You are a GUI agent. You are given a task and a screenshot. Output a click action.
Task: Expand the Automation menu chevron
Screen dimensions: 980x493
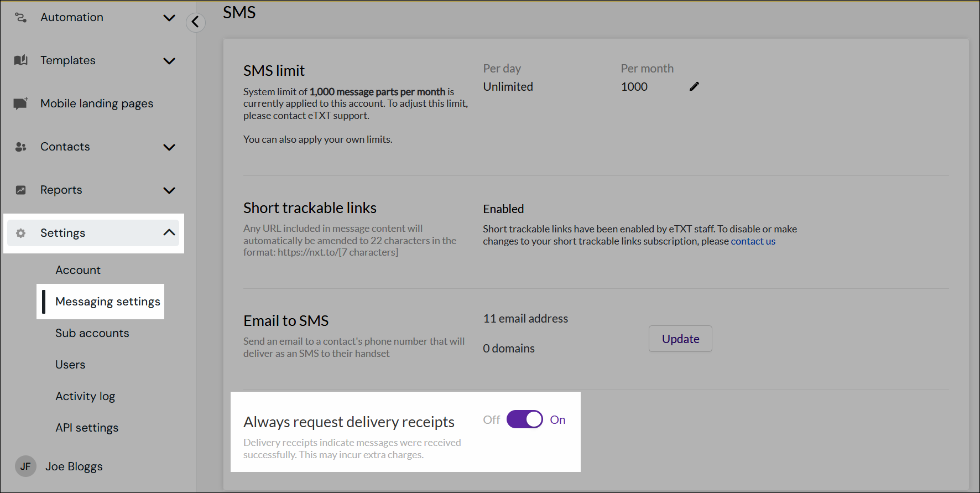coord(169,18)
